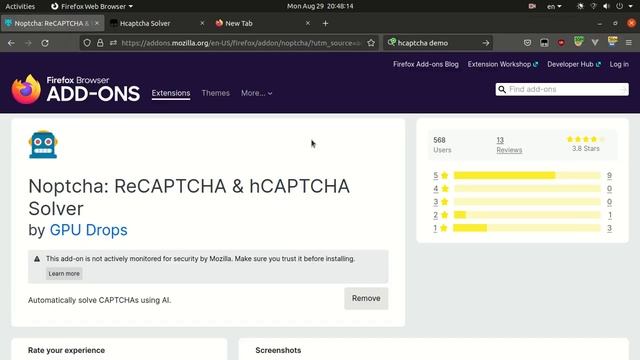This screenshot has height=360, width=640.
Task: Open the en keyboard layout dropdown
Action: coord(554,6)
